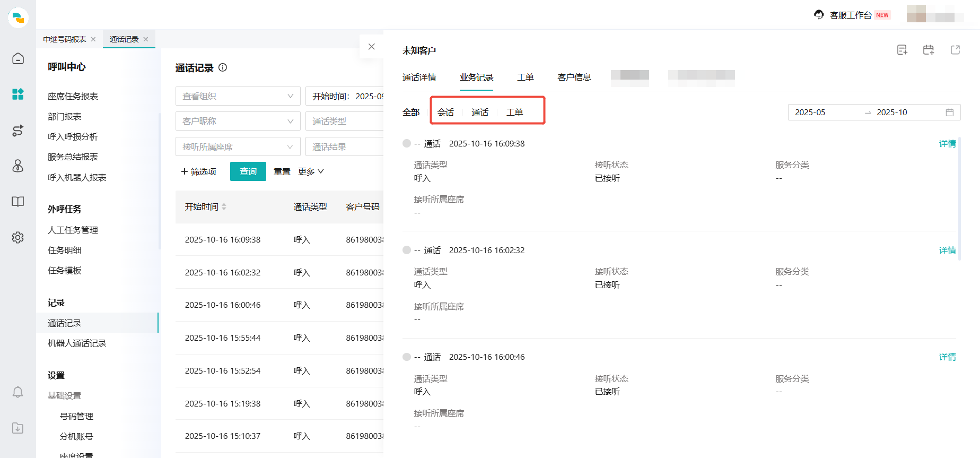
Task: Click the start month 2025-05 field
Action: 810,113
